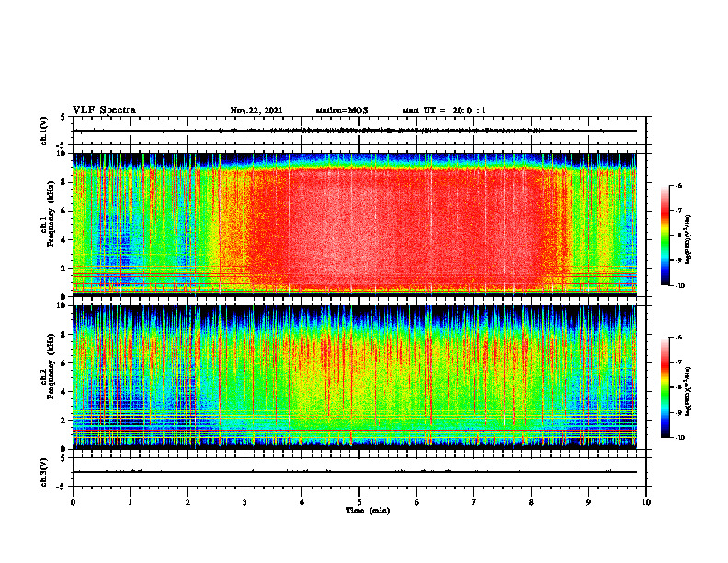Click the "3" tick on the time axis

pyautogui.click(x=245, y=502)
